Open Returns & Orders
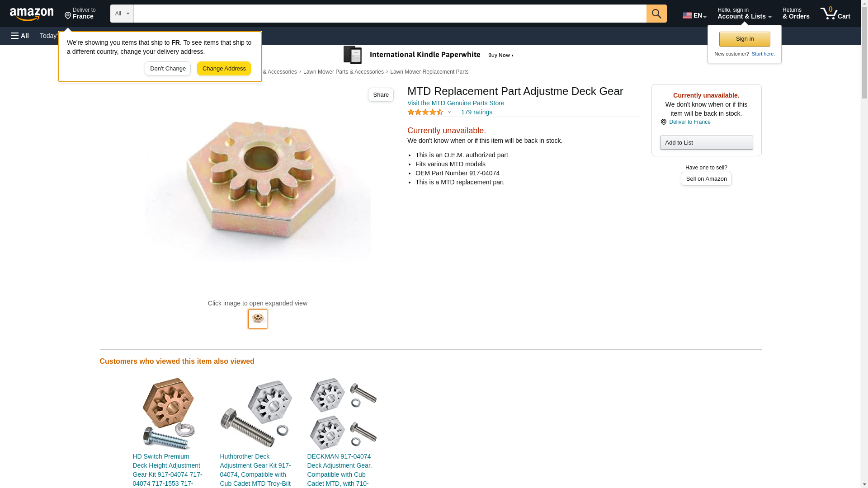 (x=796, y=14)
